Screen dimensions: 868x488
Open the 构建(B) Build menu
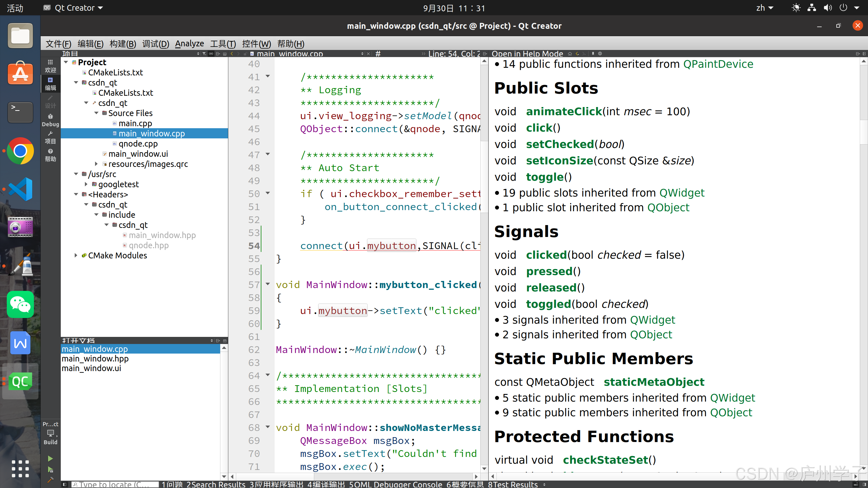[123, 44]
